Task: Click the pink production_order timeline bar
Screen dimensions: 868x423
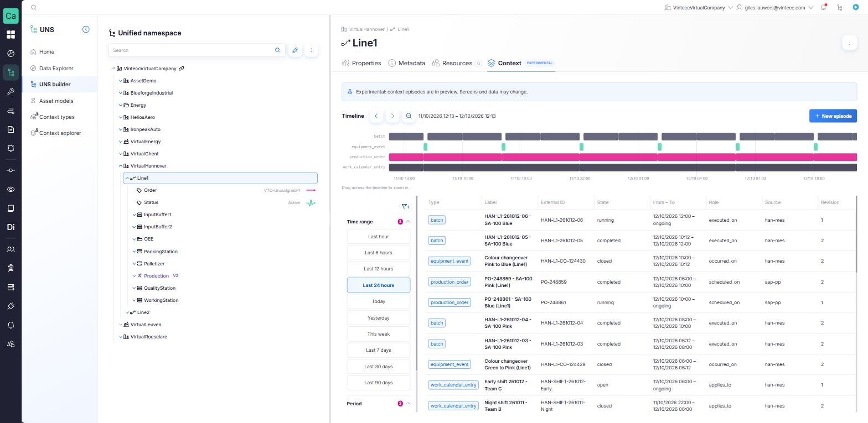Action: 623,157
